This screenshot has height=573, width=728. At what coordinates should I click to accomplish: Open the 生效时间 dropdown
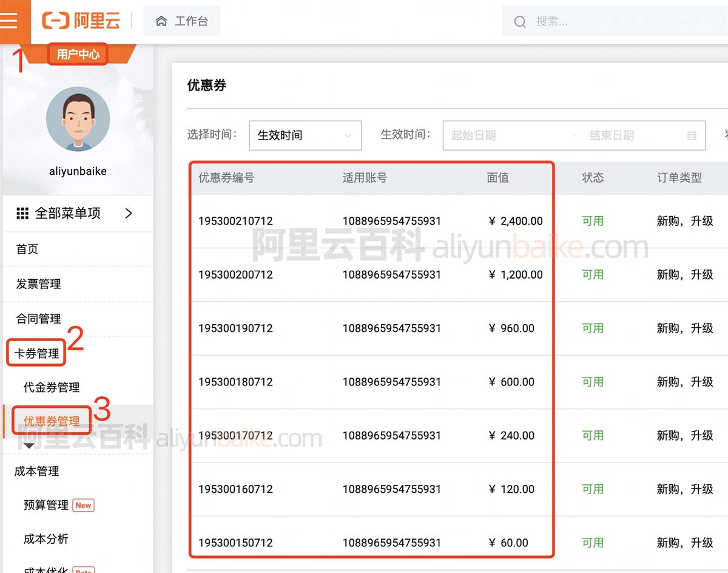(x=305, y=135)
